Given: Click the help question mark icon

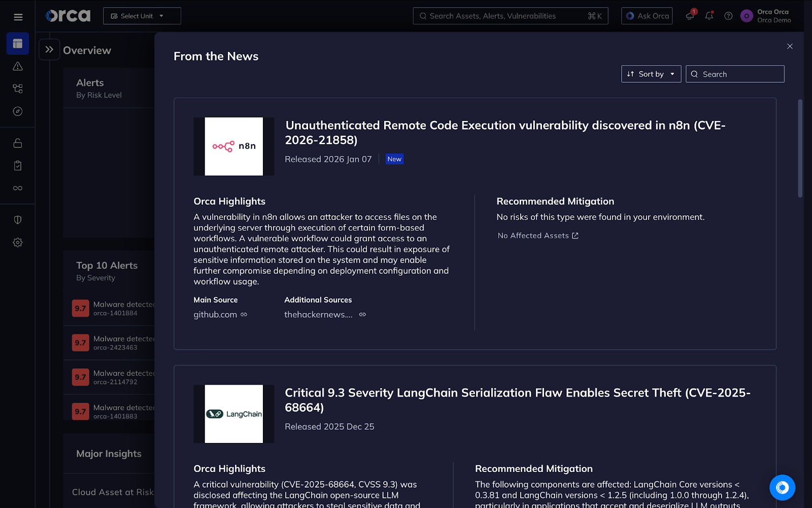Looking at the screenshot, I should pyautogui.click(x=728, y=16).
